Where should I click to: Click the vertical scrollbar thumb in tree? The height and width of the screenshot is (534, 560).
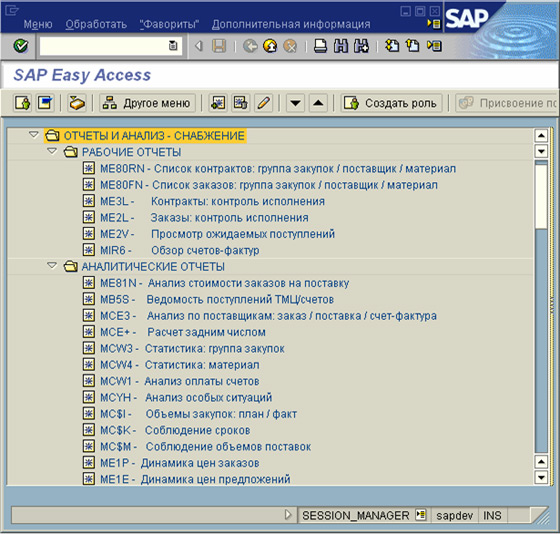[541, 195]
